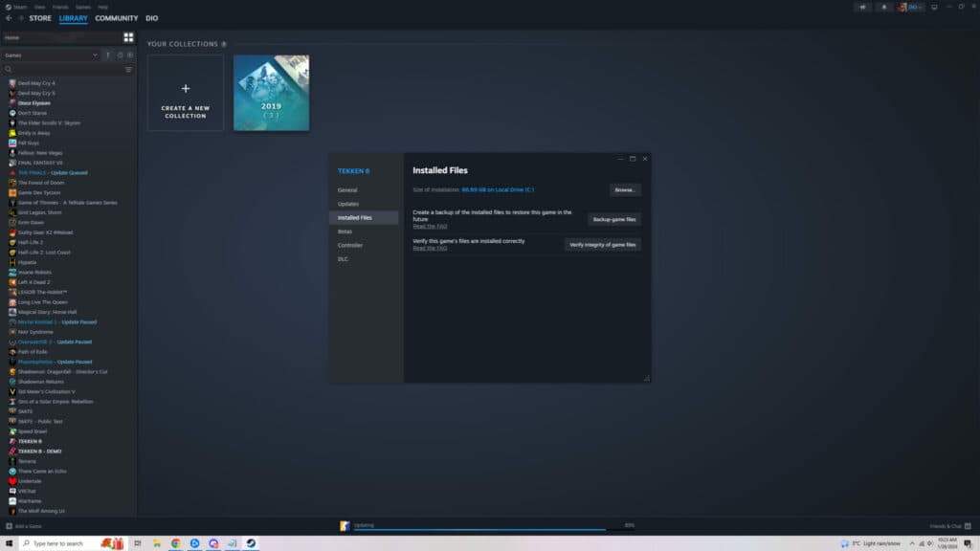Open the 2019 collection thumbnail
The height and width of the screenshot is (551, 980).
(x=271, y=93)
